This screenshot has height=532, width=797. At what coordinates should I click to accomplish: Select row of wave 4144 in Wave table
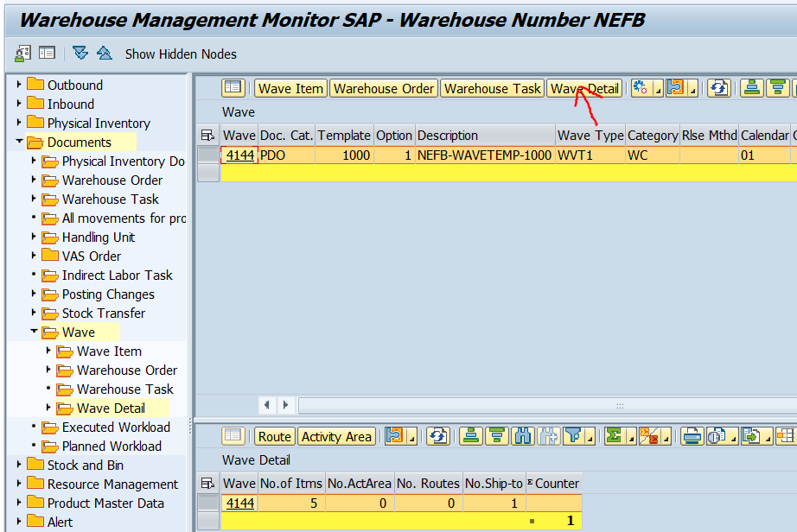click(x=208, y=155)
